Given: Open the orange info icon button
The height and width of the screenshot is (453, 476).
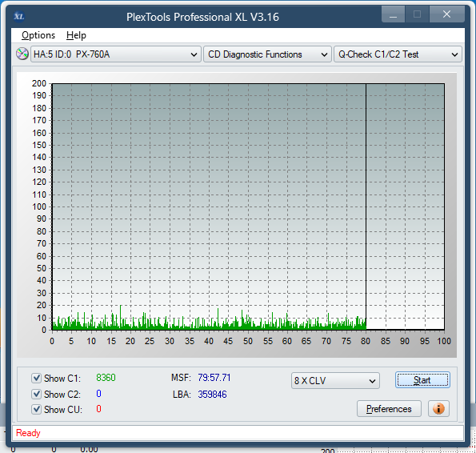Looking at the screenshot, I should point(438,409).
